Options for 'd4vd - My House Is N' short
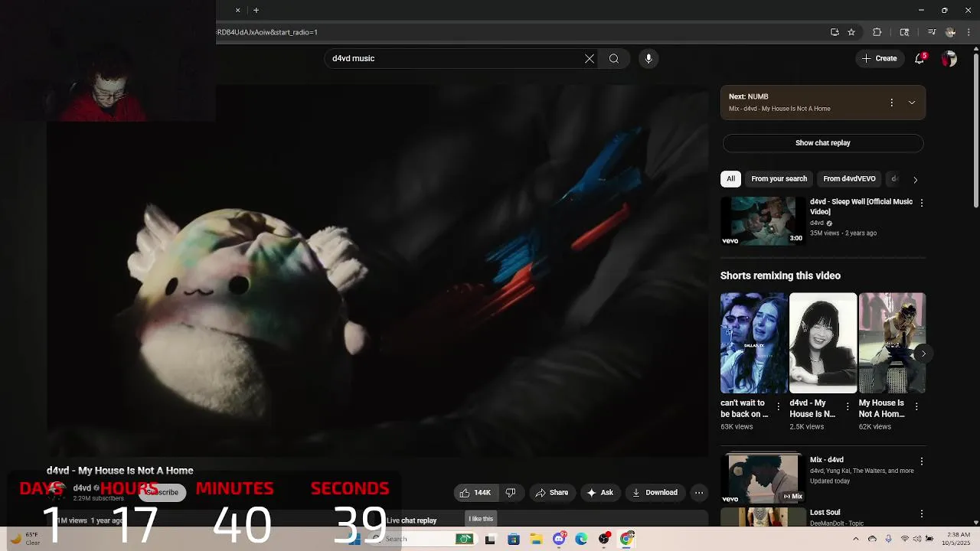980x551 pixels. click(848, 407)
